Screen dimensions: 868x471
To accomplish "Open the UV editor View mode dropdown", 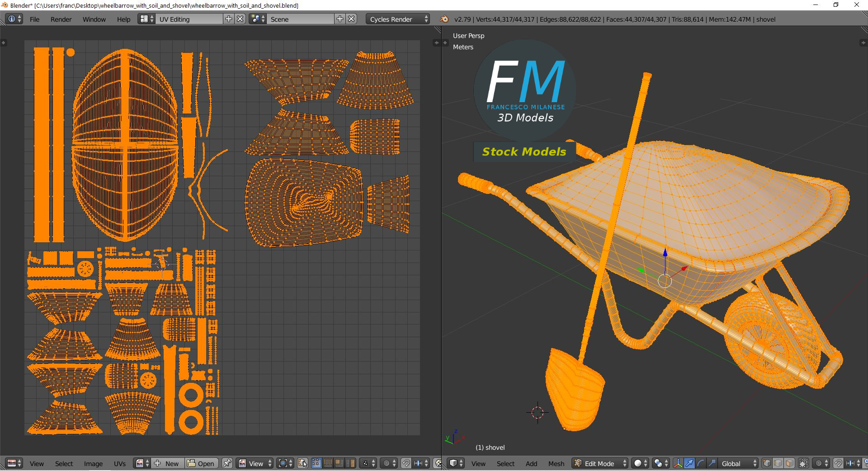I will [x=255, y=463].
